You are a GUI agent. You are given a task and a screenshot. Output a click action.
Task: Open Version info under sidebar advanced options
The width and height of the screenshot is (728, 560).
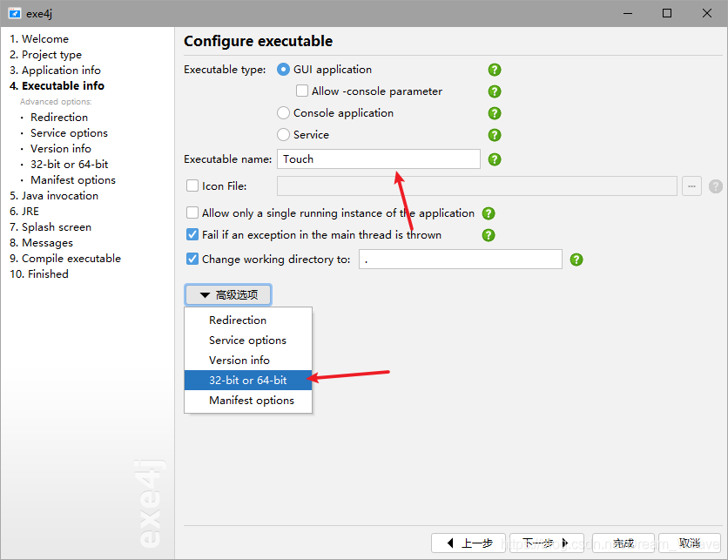(61, 149)
